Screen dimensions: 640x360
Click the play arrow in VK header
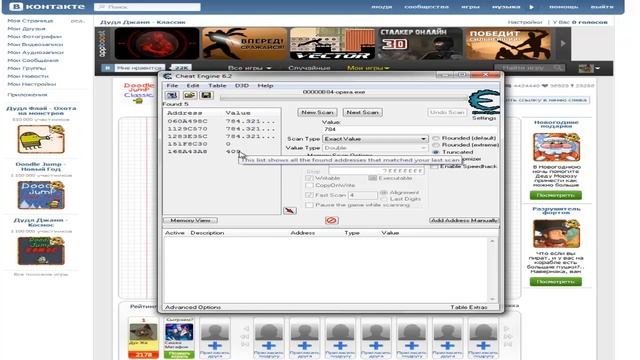[x=532, y=7]
